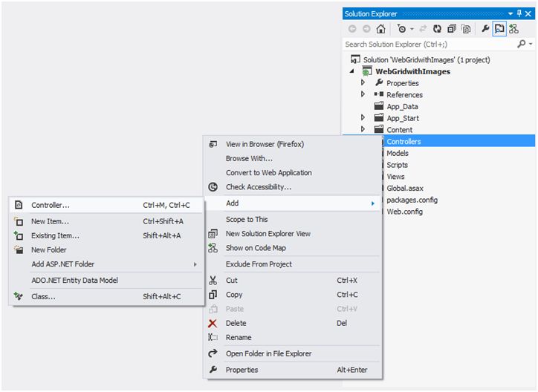
Task: Choose Properties in the context menu
Action: tap(292, 370)
